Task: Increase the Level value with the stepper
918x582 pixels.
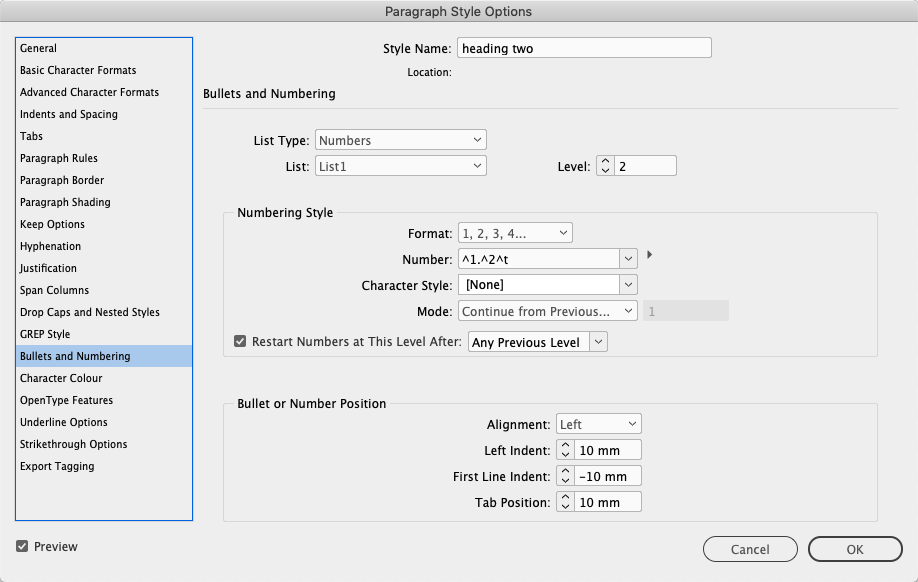Action: [605, 161]
